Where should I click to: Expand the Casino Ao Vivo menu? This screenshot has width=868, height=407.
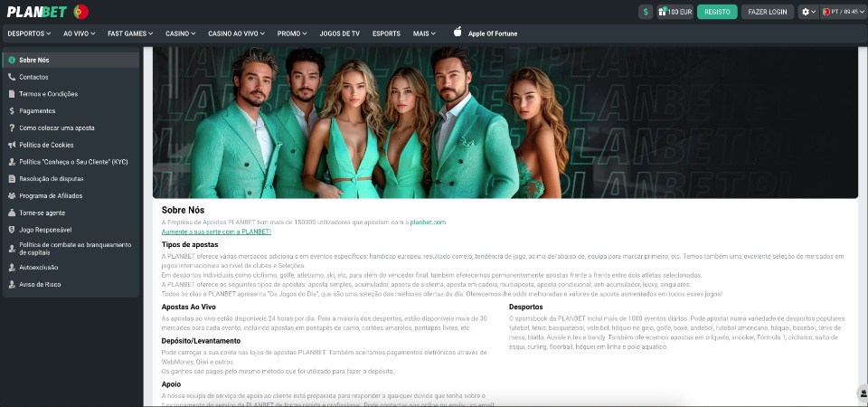tap(236, 33)
